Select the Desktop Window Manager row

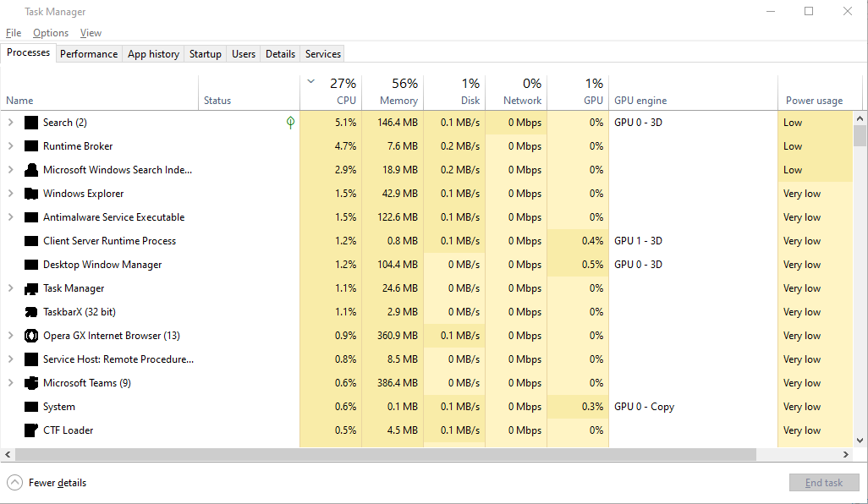(x=102, y=265)
